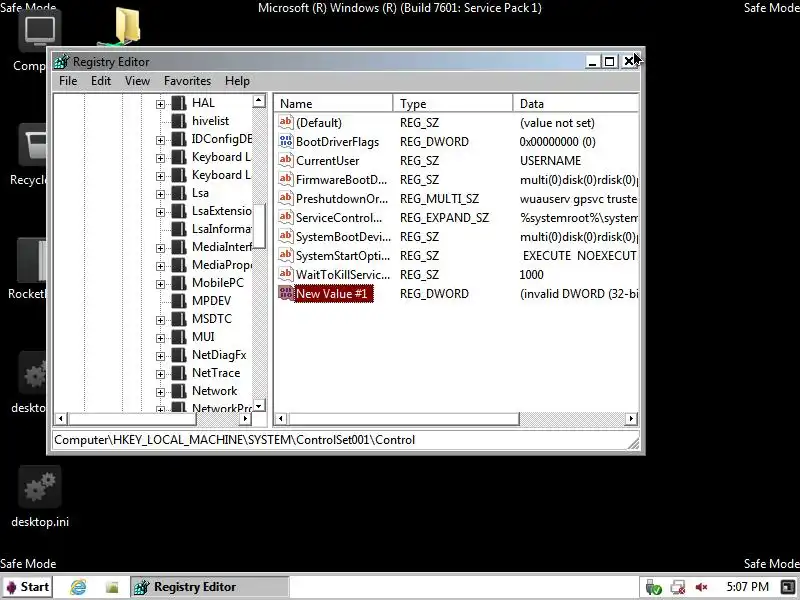The height and width of the screenshot is (600, 800).
Task: Click the tree pane scroll down arrow
Action: click(259, 406)
